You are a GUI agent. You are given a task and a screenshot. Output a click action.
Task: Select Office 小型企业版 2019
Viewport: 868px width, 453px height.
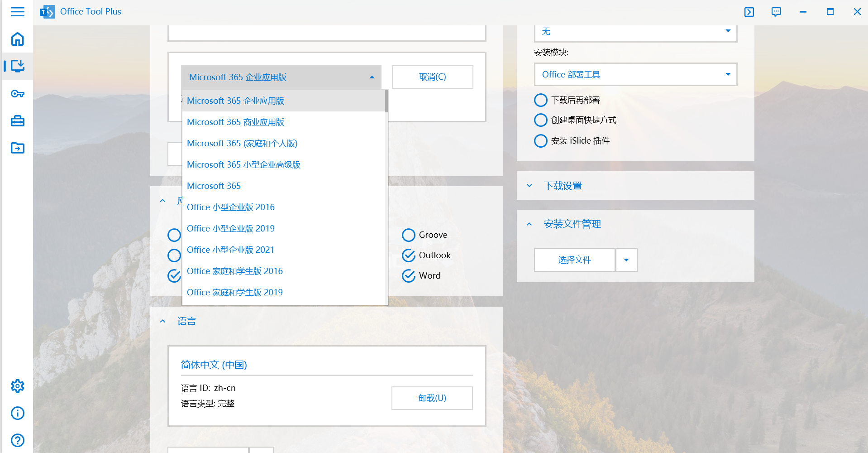284,228
